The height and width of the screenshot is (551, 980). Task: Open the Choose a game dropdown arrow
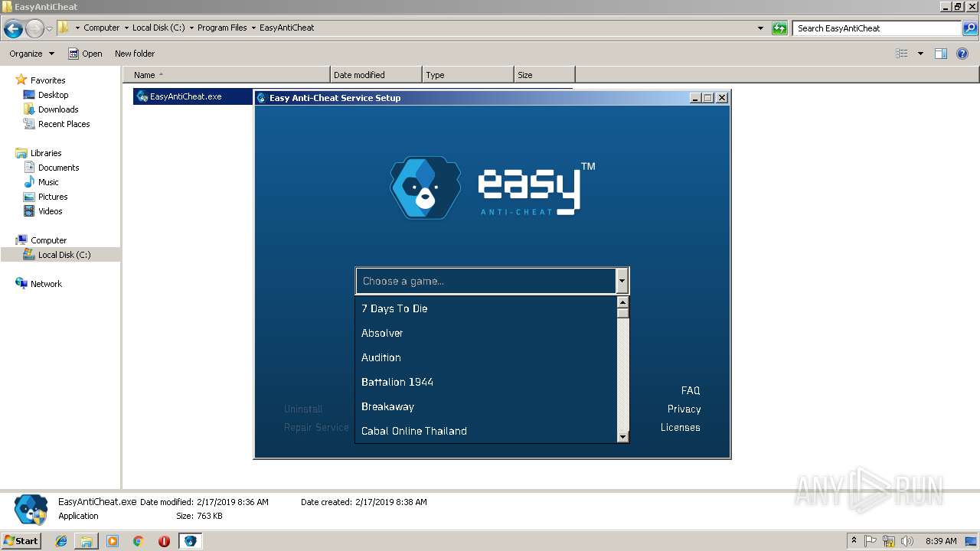click(x=622, y=281)
